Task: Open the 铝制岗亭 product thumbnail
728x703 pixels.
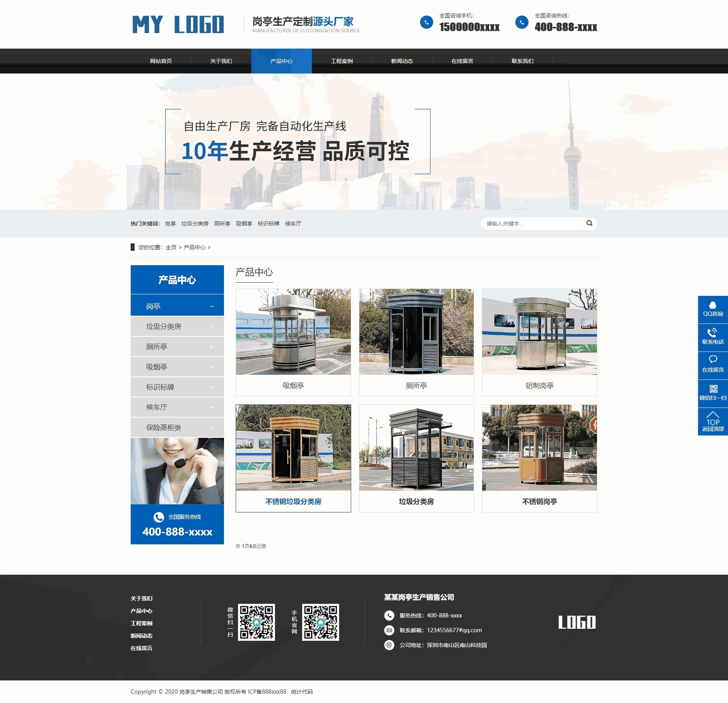Action: click(539, 332)
